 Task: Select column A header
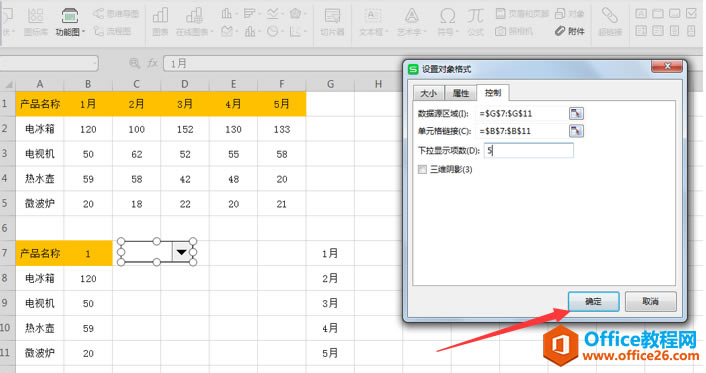(x=40, y=84)
